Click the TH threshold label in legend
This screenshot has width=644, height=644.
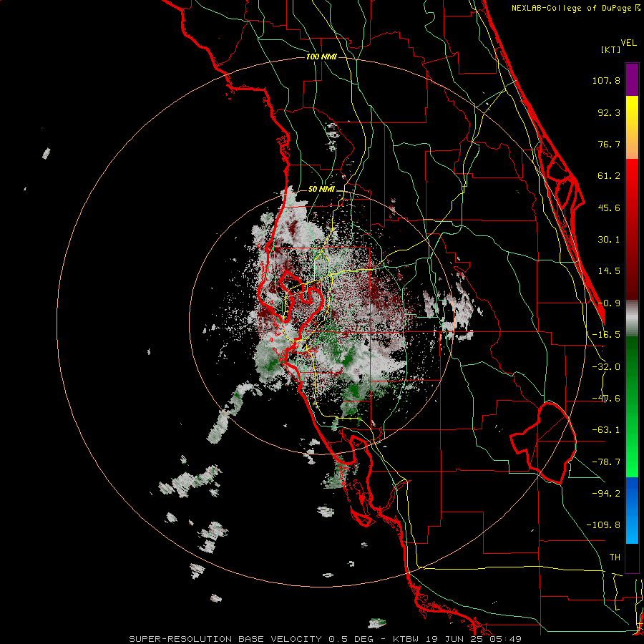[615, 557]
